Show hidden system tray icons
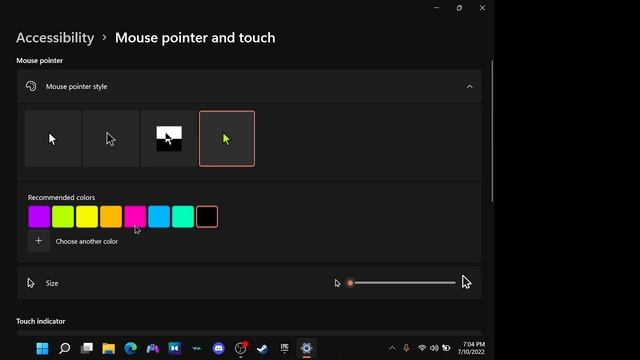The image size is (640, 360). [392, 348]
